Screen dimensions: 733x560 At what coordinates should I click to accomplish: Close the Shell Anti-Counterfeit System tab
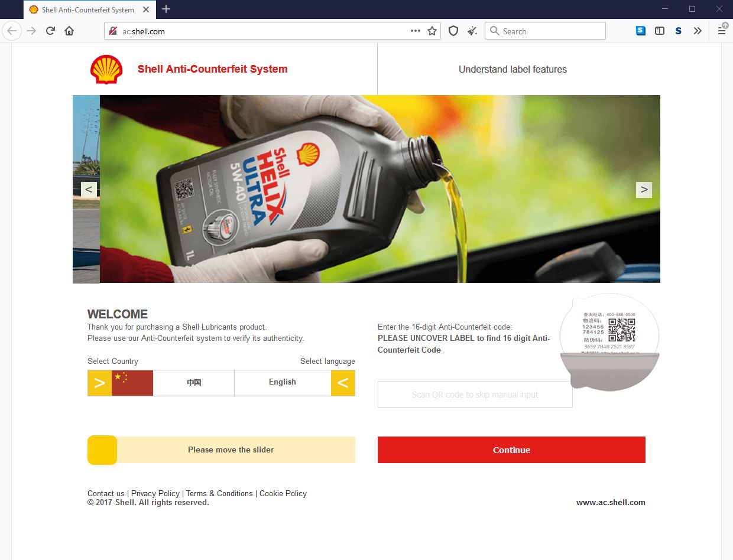click(x=146, y=9)
